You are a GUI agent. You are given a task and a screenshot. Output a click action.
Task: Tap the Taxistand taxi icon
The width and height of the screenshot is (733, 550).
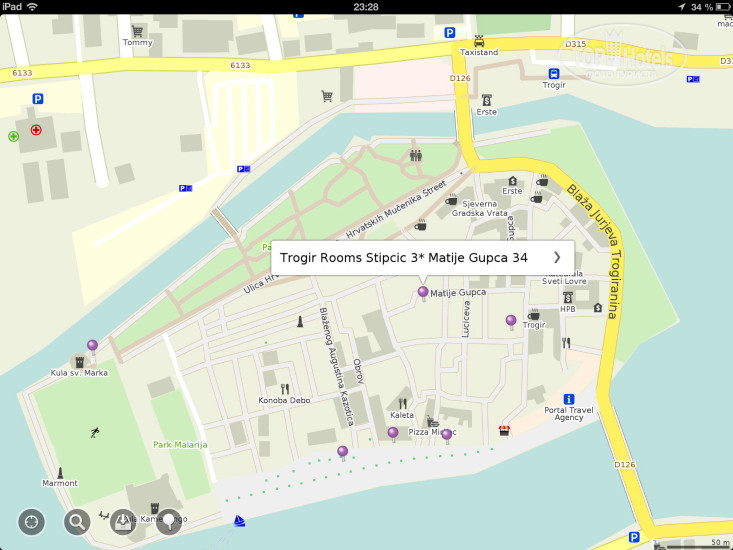click(479, 41)
